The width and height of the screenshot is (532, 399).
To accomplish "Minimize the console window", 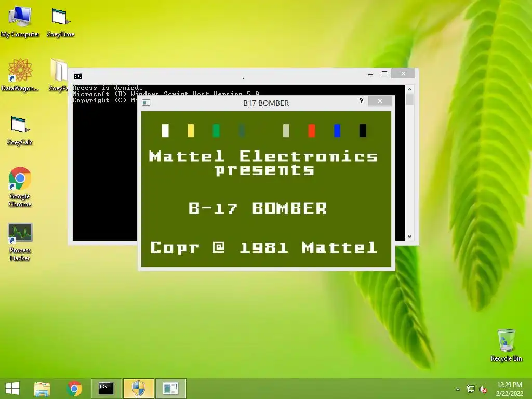I will coord(370,74).
